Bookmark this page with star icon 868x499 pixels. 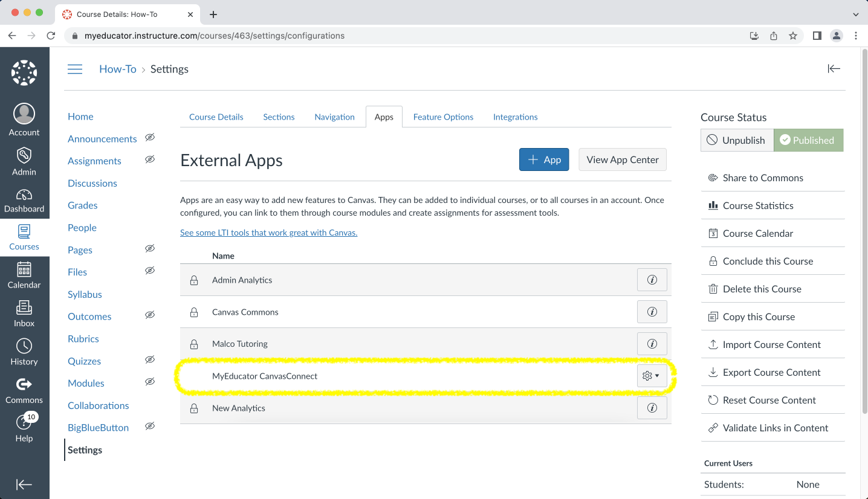793,36
